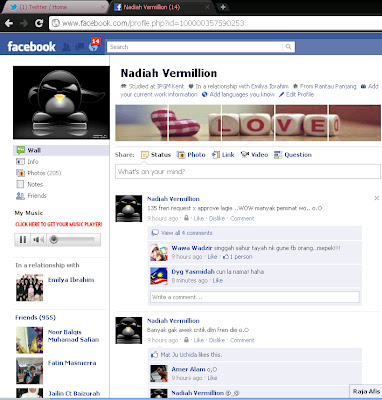Click the facebook logo
The width and height of the screenshot is (382, 400).
(x=31, y=46)
